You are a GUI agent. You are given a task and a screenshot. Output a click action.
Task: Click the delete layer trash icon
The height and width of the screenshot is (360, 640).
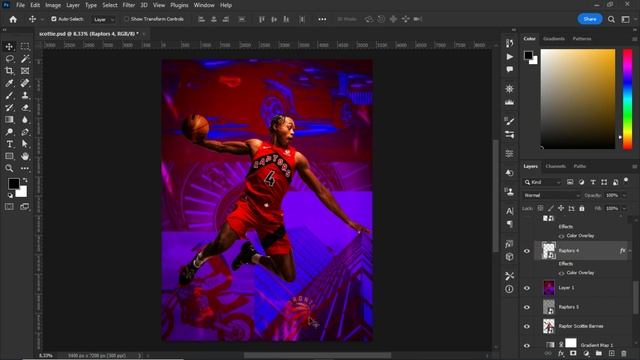click(624, 353)
